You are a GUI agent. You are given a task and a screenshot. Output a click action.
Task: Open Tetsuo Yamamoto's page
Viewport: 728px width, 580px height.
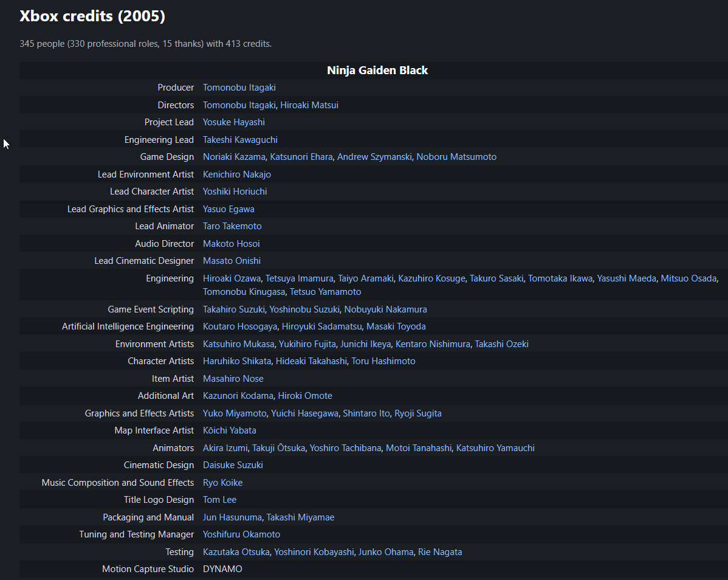[326, 292]
